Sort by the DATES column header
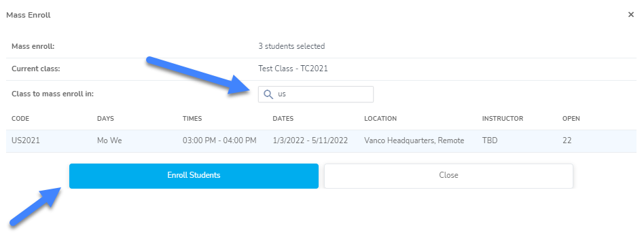The height and width of the screenshot is (245, 644). tap(283, 119)
